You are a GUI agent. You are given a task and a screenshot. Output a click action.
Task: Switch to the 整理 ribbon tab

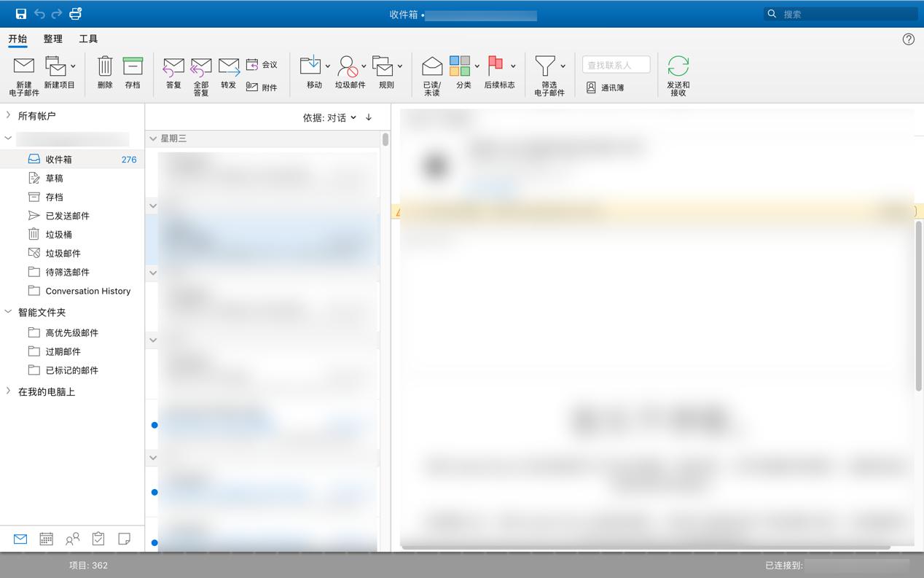[52, 39]
